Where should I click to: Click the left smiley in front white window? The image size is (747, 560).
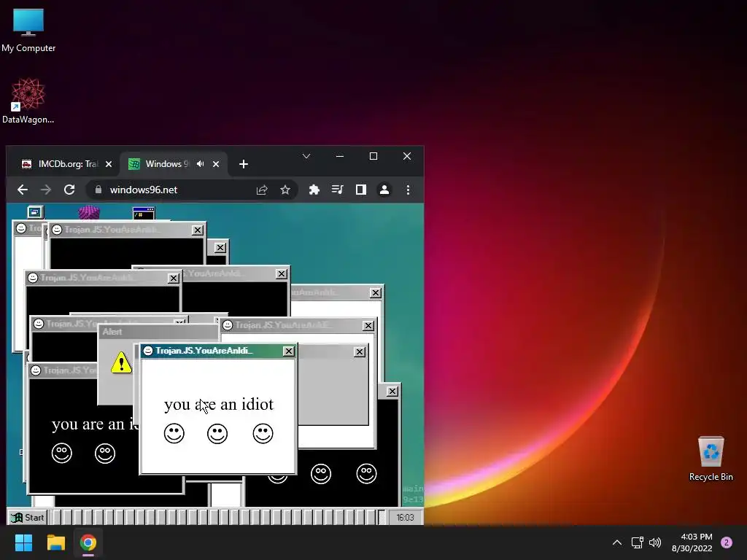174,433
